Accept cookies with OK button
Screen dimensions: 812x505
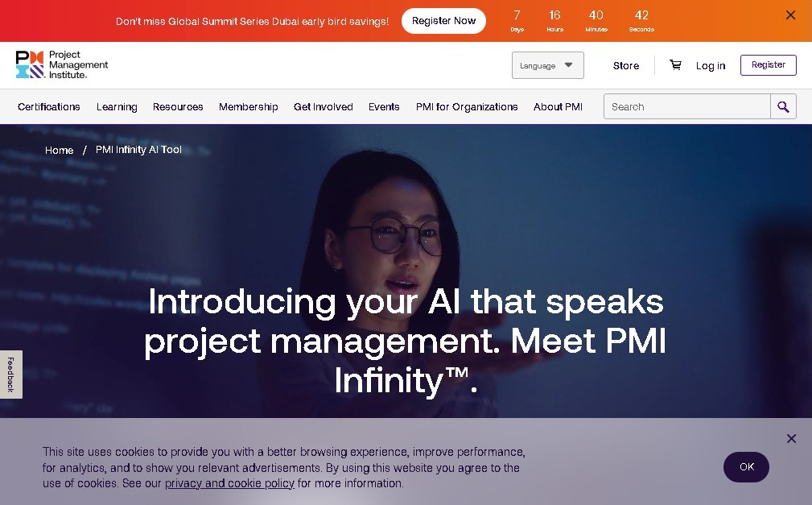[746, 466]
